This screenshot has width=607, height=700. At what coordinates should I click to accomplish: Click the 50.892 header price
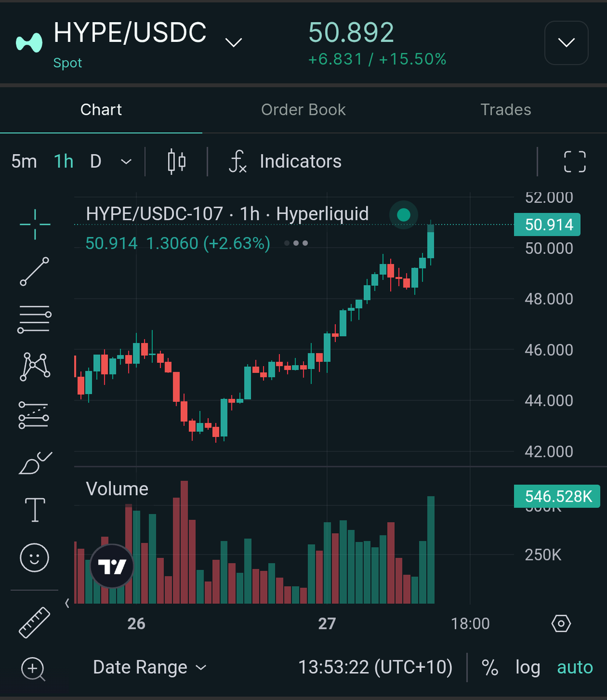(351, 33)
